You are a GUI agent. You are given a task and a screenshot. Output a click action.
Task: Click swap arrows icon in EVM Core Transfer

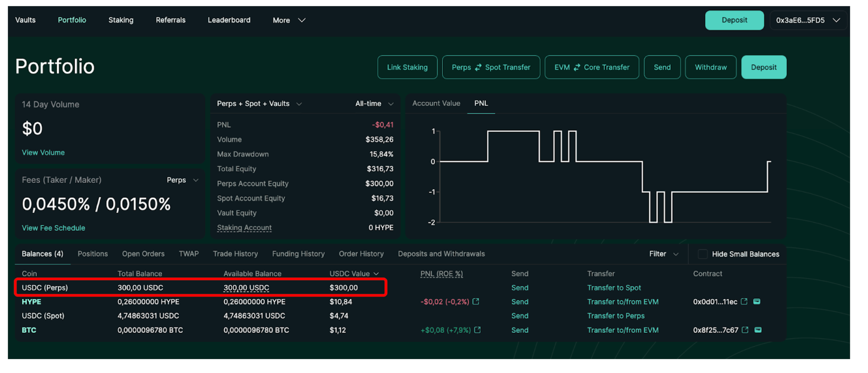pos(577,67)
